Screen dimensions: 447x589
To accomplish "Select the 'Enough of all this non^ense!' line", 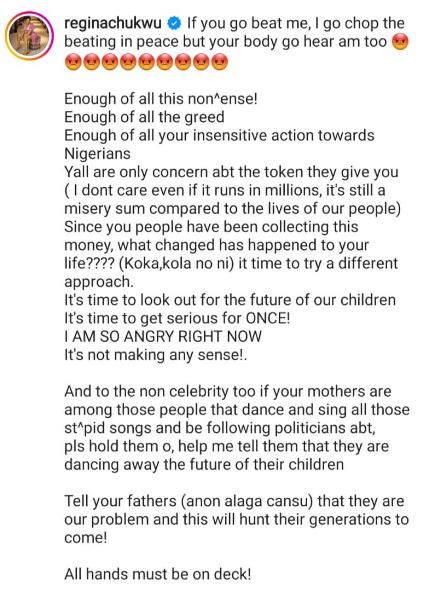I will pos(161,99).
